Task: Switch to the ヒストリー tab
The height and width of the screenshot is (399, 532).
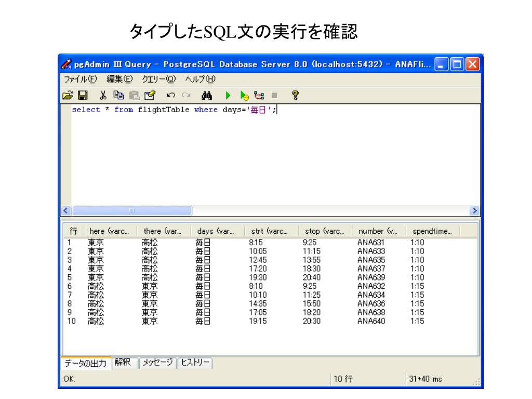Action: tap(195, 363)
